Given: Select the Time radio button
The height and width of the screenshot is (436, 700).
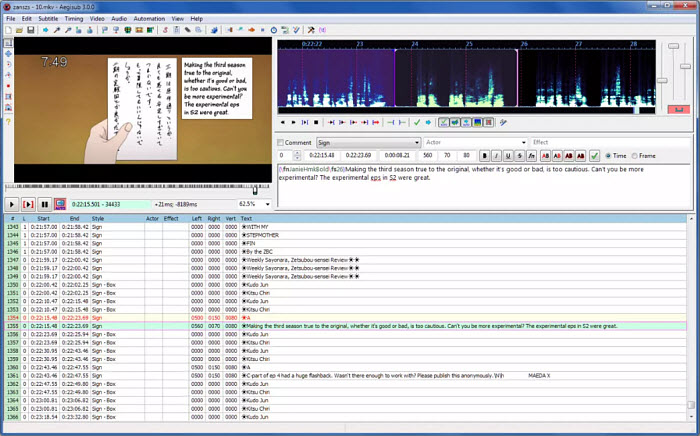Looking at the screenshot, I should [x=608, y=156].
